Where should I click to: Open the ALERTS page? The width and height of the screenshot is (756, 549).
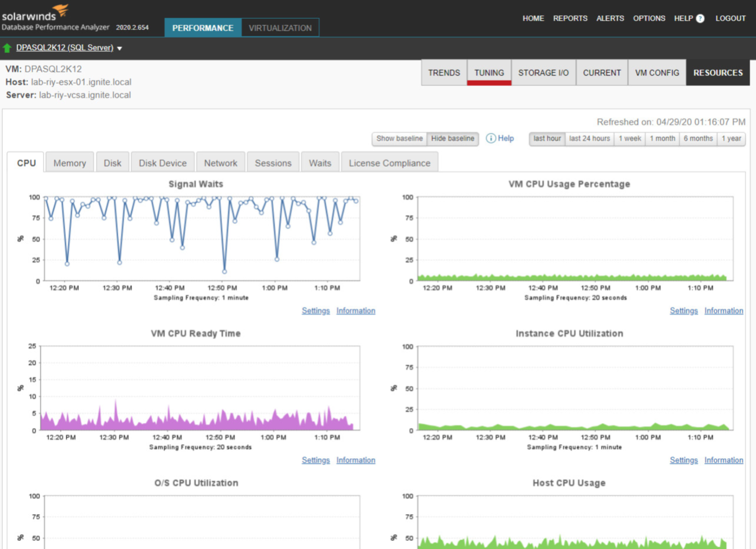click(x=610, y=18)
